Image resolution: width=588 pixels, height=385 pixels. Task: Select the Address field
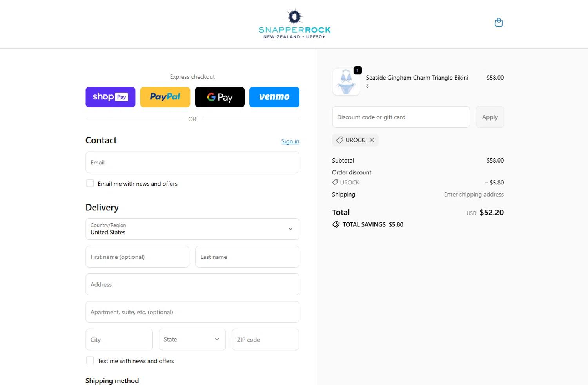click(192, 284)
